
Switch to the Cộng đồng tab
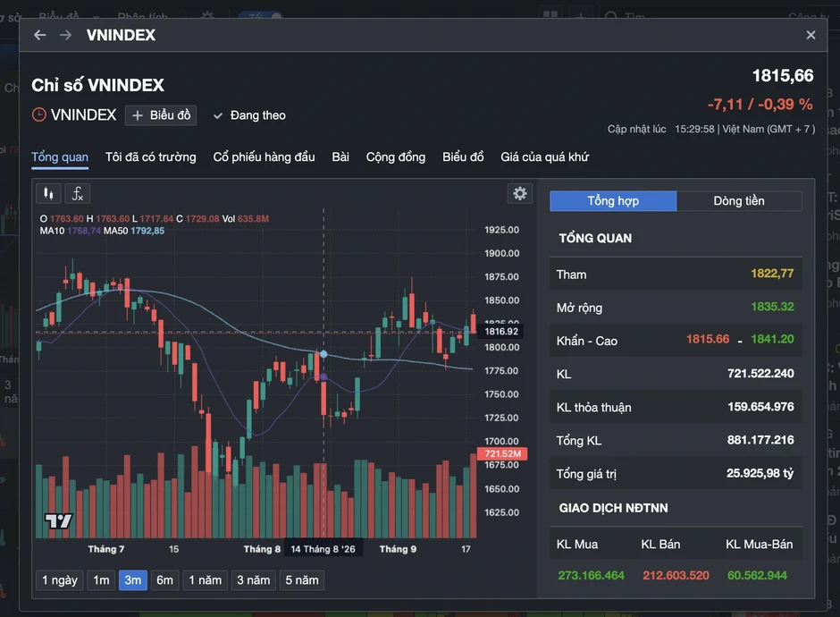pyautogui.click(x=396, y=157)
